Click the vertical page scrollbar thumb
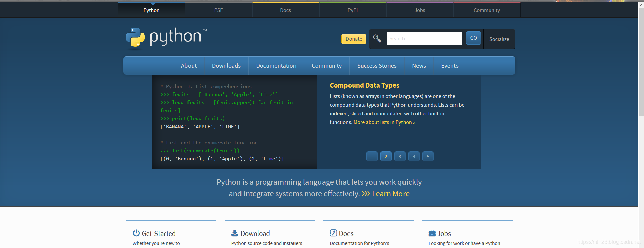Image resolution: width=644 pixels, height=248 pixels. pos(641,62)
